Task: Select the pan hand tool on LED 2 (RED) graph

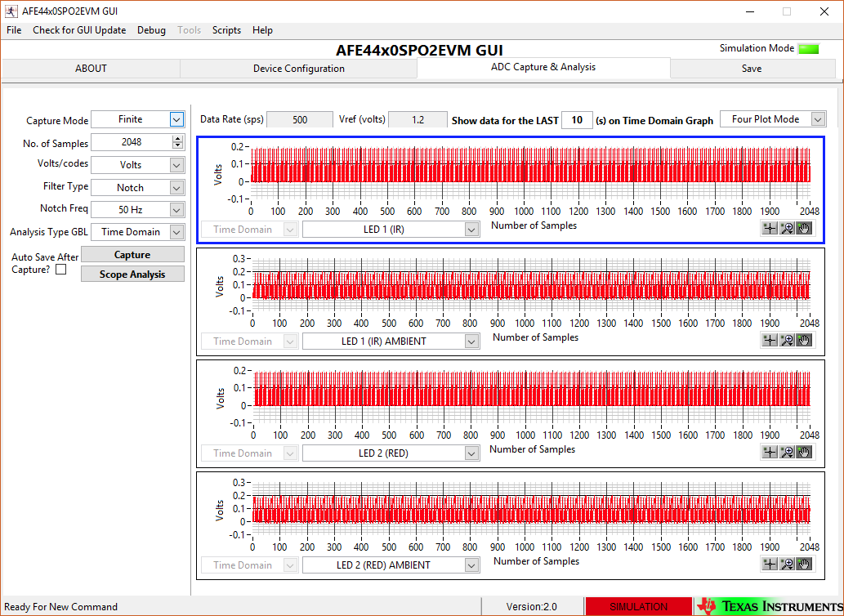Action: [x=804, y=452]
